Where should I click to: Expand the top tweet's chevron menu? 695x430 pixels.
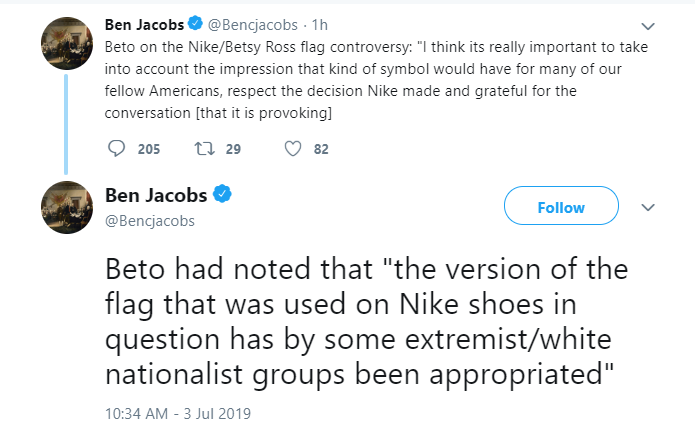tap(648, 27)
